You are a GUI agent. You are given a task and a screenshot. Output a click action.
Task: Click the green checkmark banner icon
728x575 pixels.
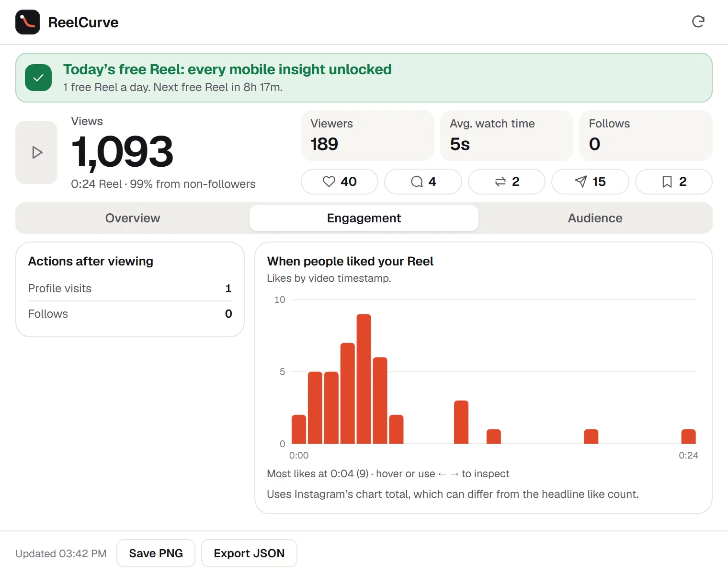pyautogui.click(x=38, y=78)
